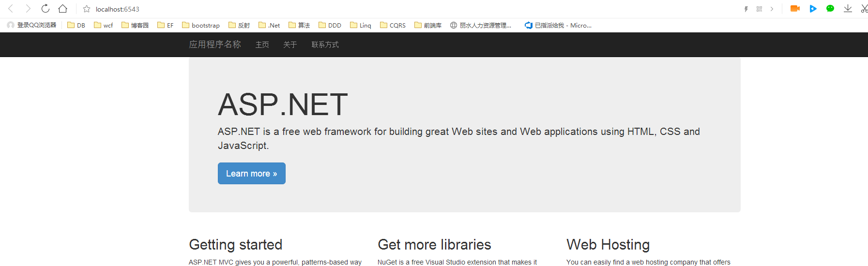Click the Learn more » button
The width and height of the screenshot is (868, 266).
(x=251, y=173)
